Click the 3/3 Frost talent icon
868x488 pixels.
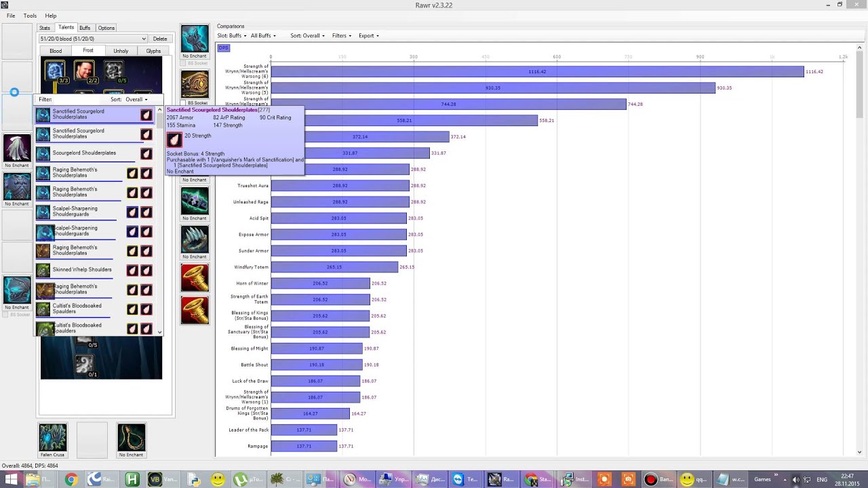pyautogui.click(x=55, y=71)
